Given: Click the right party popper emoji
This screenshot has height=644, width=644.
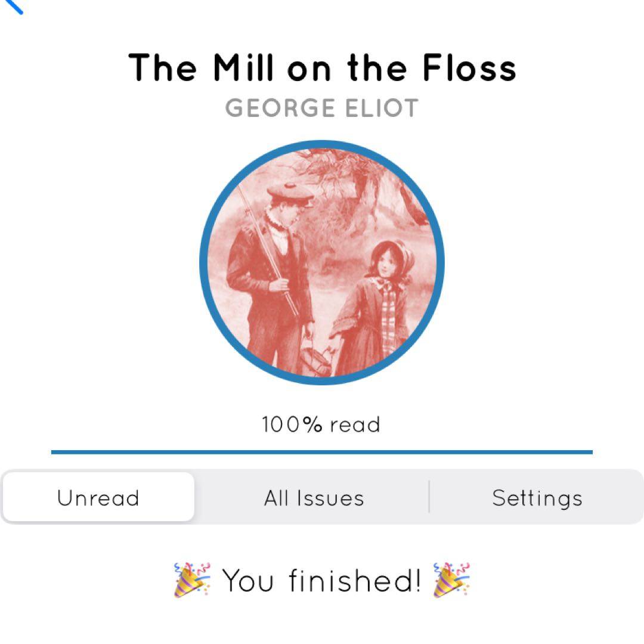Looking at the screenshot, I should click(x=452, y=580).
